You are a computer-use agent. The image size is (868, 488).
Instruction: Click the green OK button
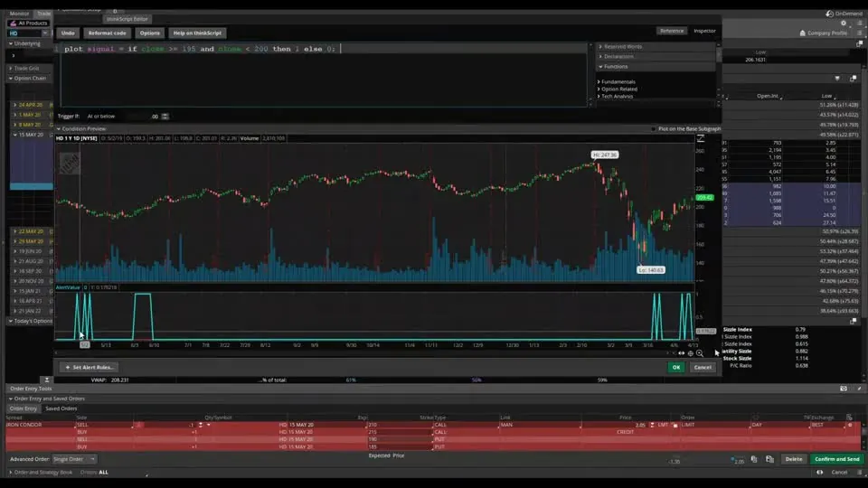pyautogui.click(x=676, y=368)
